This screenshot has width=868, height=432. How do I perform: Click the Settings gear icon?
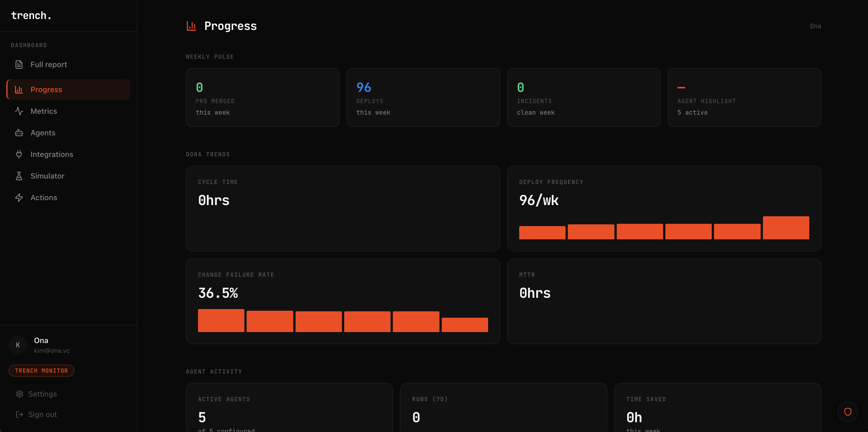[x=20, y=394]
